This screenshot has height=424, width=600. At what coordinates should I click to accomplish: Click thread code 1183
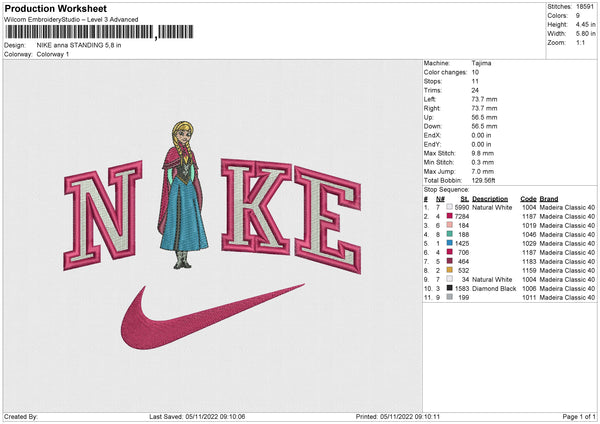(x=529, y=261)
